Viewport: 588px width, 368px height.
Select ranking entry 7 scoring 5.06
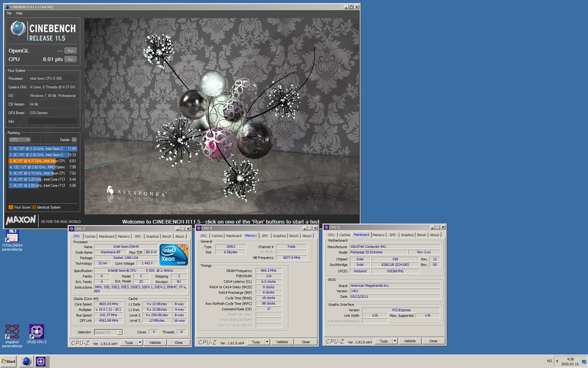pos(43,186)
